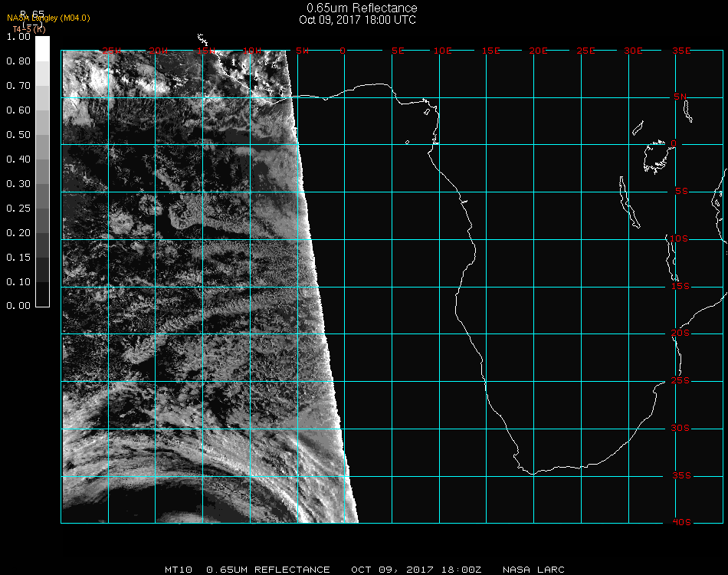Viewport: 728px width, 575px height.
Task: Click the 0 latitude label between 5N and 5S
Action: click(x=674, y=143)
